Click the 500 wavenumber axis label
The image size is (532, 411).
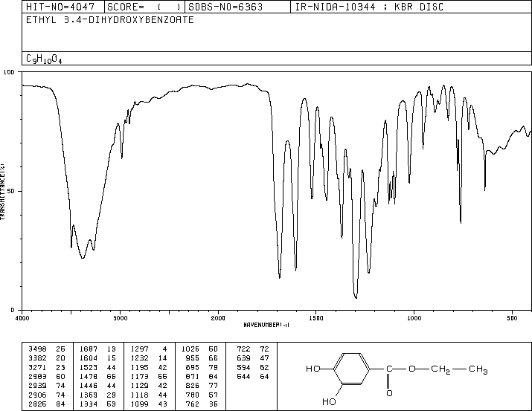(x=512, y=318)
